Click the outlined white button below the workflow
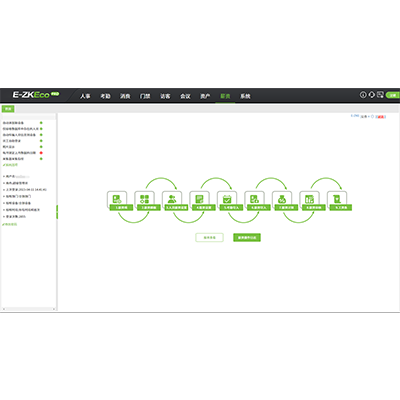The height and width of the screenshot is (400, 400). tap(209, 237)
